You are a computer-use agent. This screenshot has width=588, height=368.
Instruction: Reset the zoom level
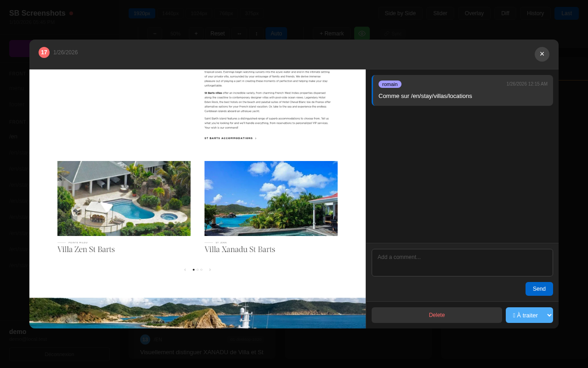[218, 34]
